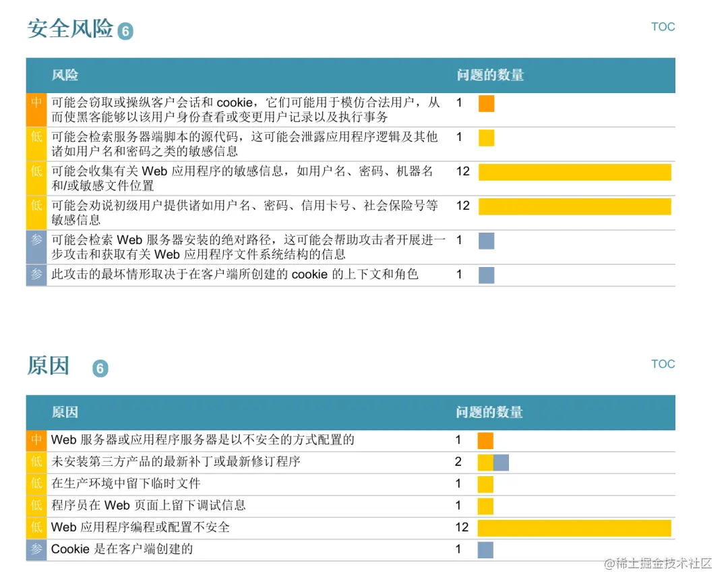Click the 风险 column header

65,76
